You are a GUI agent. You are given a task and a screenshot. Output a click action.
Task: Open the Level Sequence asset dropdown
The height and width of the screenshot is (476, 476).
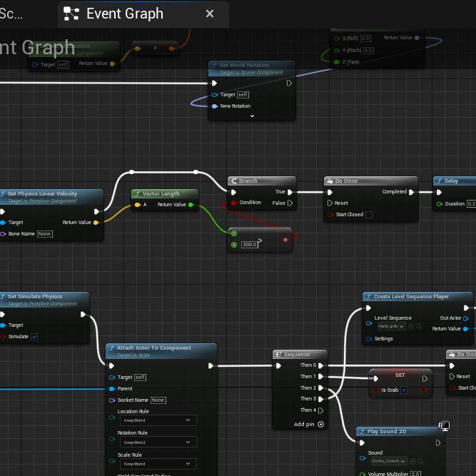tap(391, 326)
